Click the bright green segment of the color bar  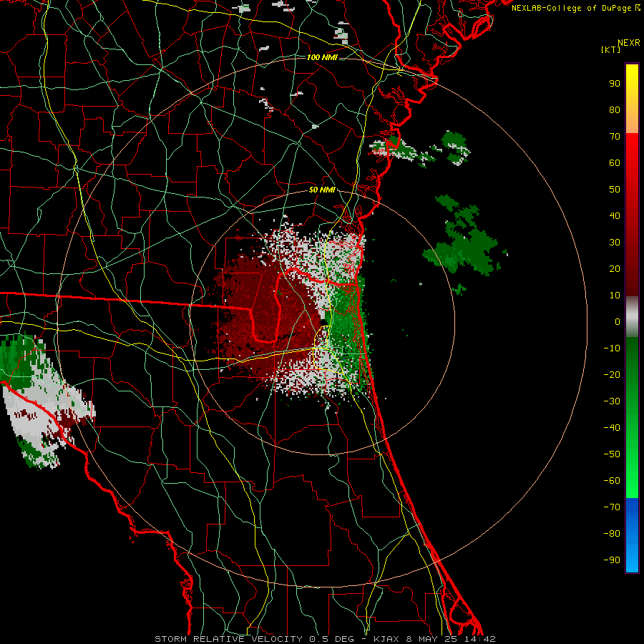(632, 418)
